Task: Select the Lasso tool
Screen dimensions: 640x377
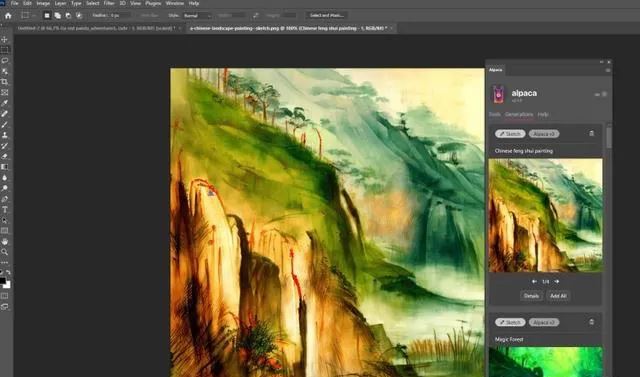Action: [x=4, y=60]
